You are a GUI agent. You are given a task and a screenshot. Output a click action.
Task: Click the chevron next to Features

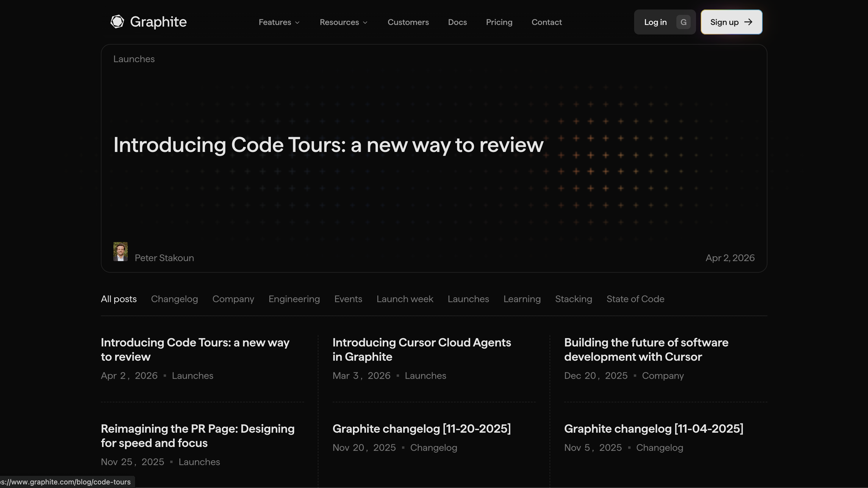point(297,23)
